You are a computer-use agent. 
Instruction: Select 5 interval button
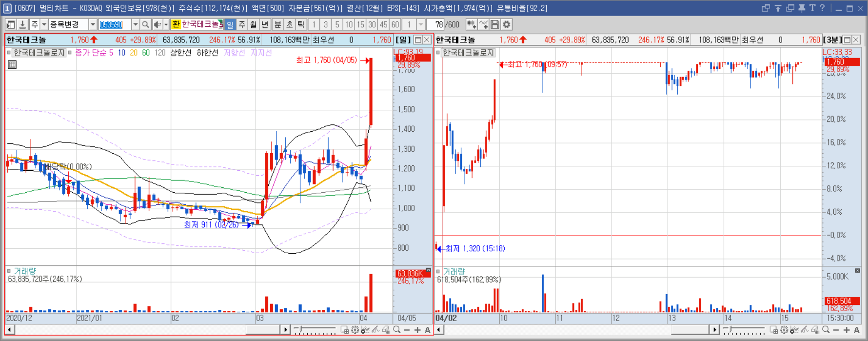[x=337, y=24]
